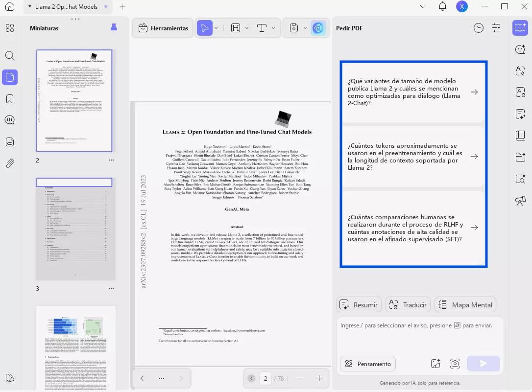Click the megaphone announcements icon
Image resolution: width=532 pixels, height=392 pixels.
coord(520,201)
